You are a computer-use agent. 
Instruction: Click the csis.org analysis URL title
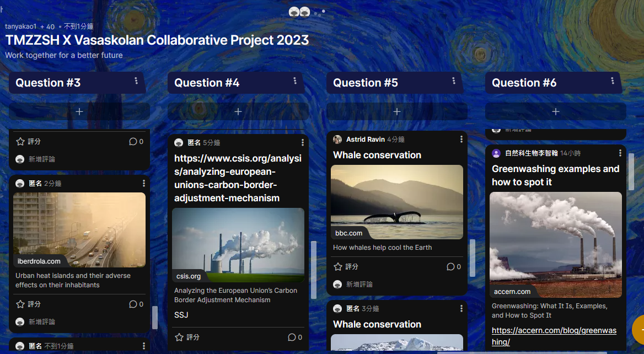point(238,178)
